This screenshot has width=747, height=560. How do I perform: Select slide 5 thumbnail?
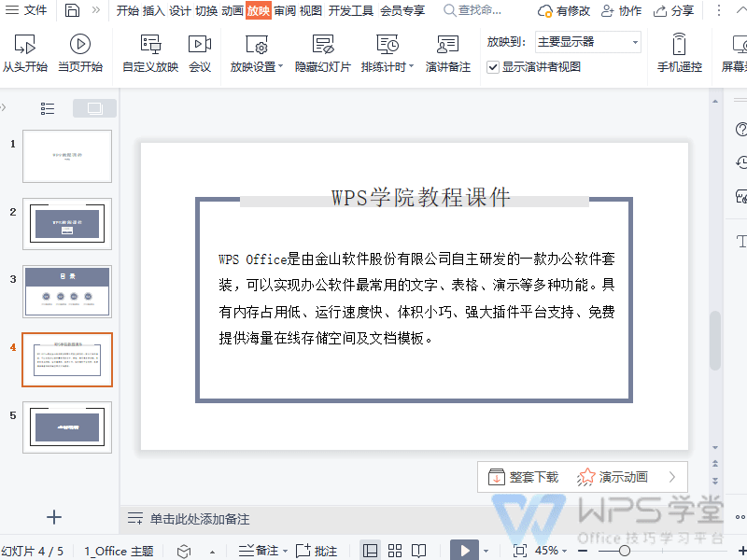(67, 427)
